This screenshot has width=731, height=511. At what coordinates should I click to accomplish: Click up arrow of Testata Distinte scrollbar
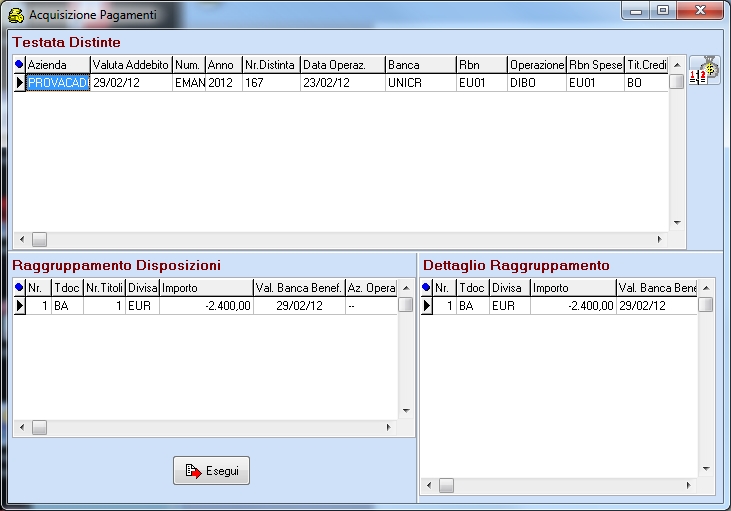tap(677, 65)
